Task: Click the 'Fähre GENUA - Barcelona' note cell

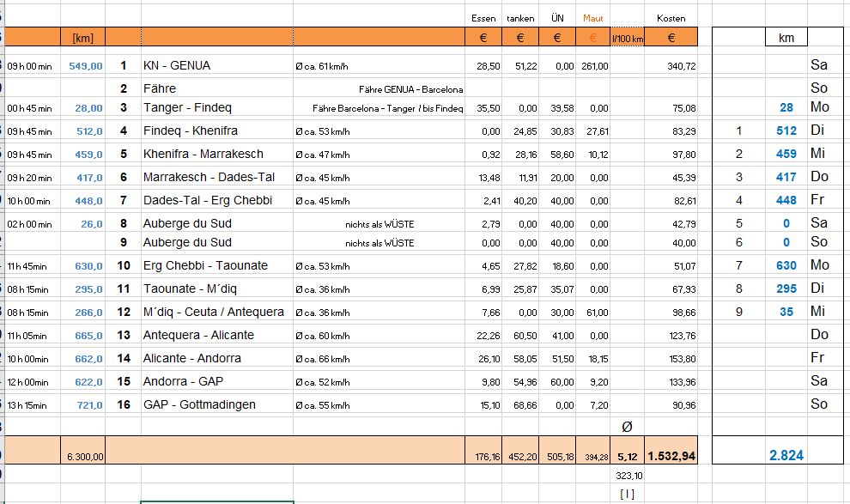Action: (x=410, y=89)
